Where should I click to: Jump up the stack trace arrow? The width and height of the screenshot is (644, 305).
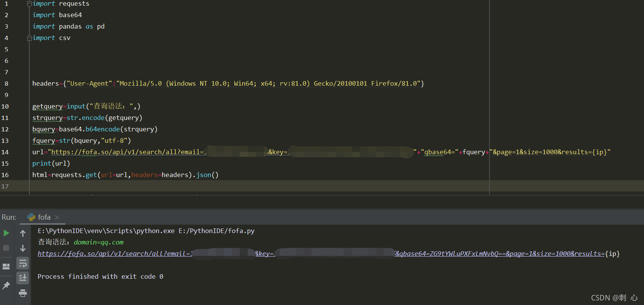point(23,233)
